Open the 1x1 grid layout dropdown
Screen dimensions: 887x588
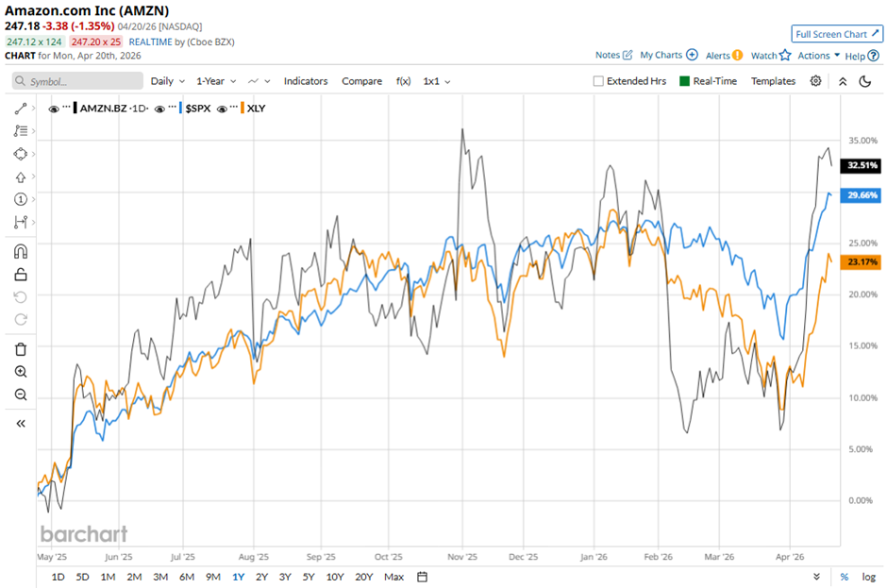(x=437, y=81)
